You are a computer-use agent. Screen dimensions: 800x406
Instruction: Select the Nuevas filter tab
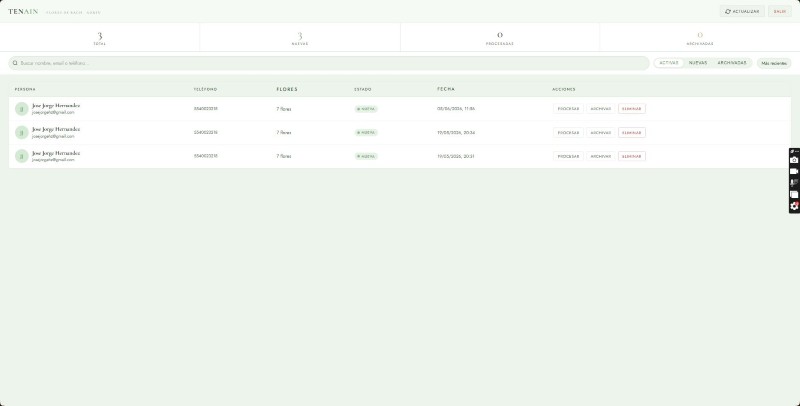(x=698, y=63)
